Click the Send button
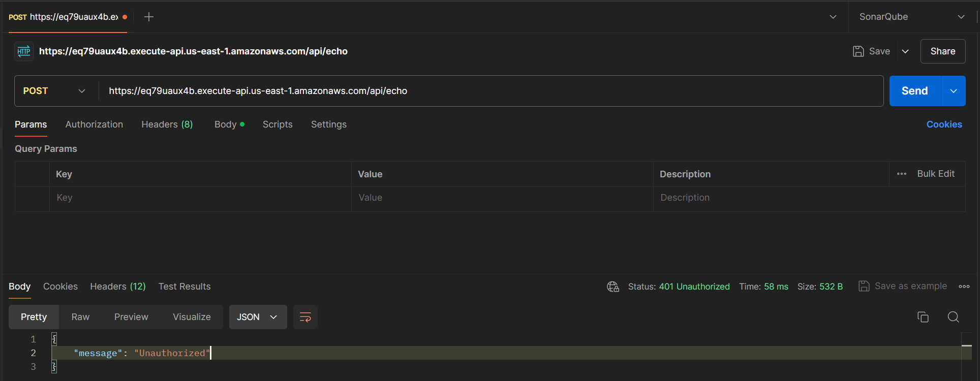980x381 pixels. [x=915, y=91]
